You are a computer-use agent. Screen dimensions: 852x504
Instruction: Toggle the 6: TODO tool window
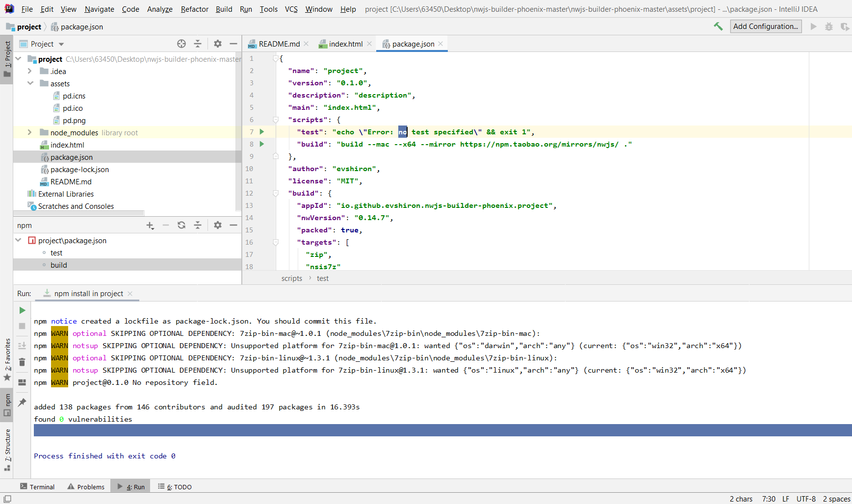click(175, 487)
